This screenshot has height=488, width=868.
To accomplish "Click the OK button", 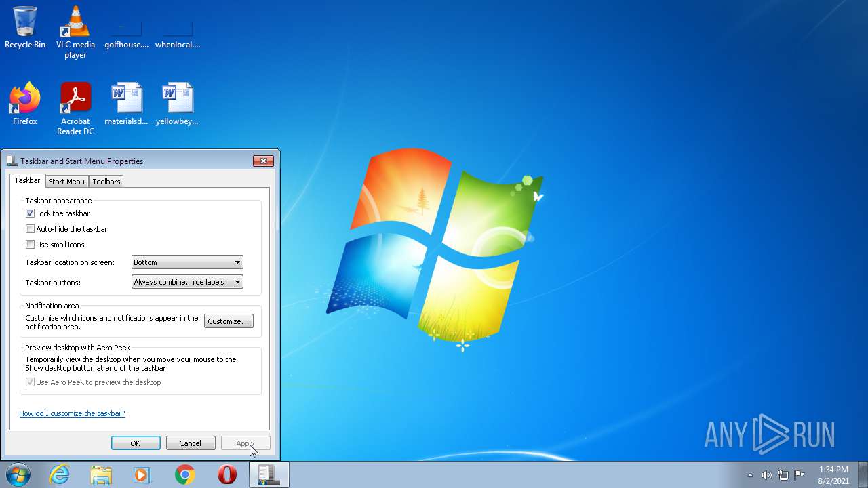I will [136, 443].
